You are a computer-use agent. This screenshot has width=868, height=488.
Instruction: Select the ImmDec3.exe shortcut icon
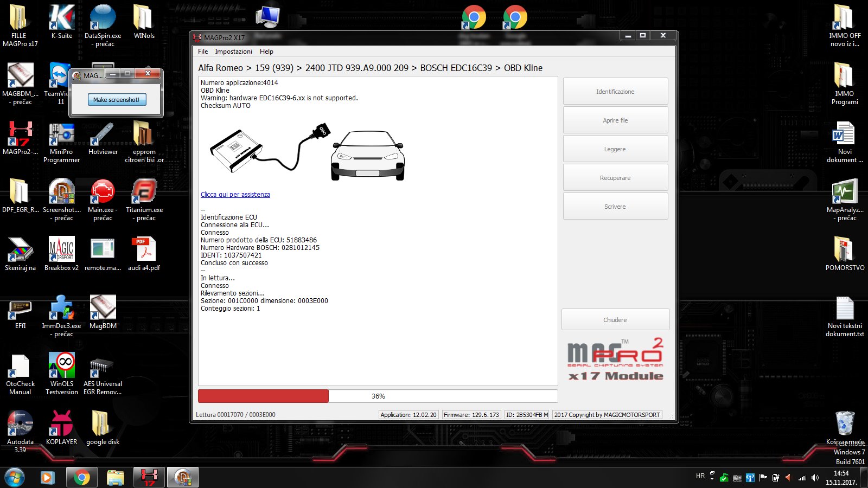click(x=61, y=316)
